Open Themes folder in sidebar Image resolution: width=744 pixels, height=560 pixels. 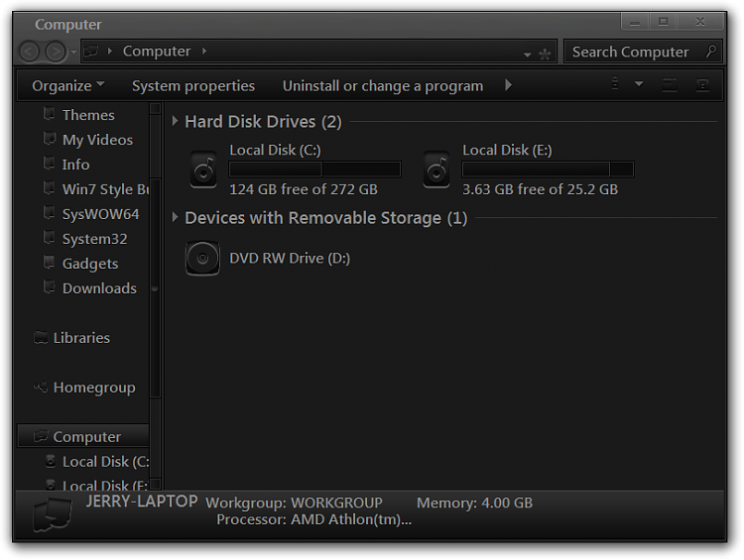point(88,115)
